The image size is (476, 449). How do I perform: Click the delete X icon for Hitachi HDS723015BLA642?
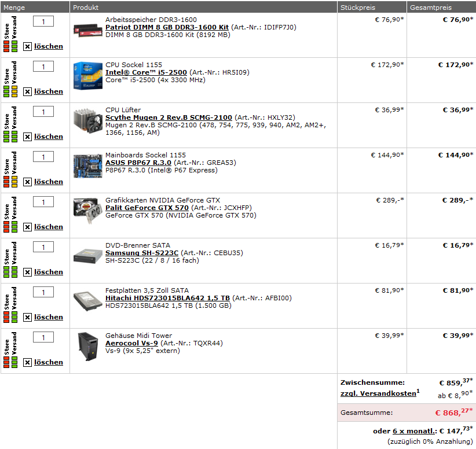(x=27, y=317)
